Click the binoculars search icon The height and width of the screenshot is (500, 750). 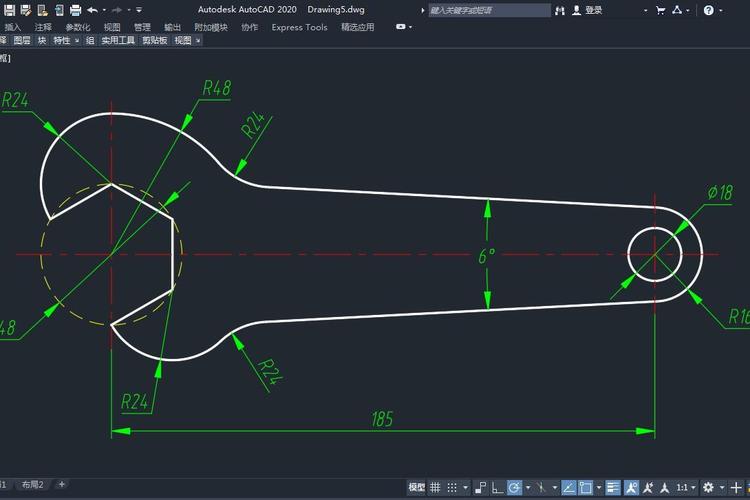[561, 10]
